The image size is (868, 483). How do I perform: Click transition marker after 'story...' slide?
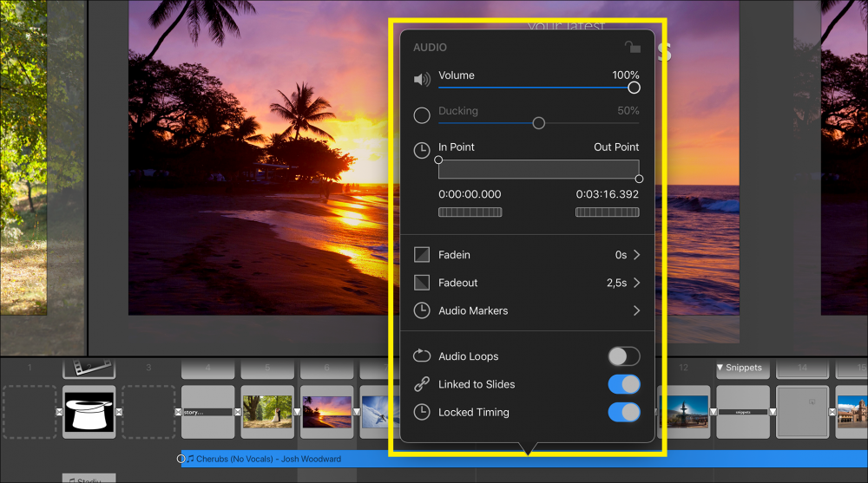point(238,412)
